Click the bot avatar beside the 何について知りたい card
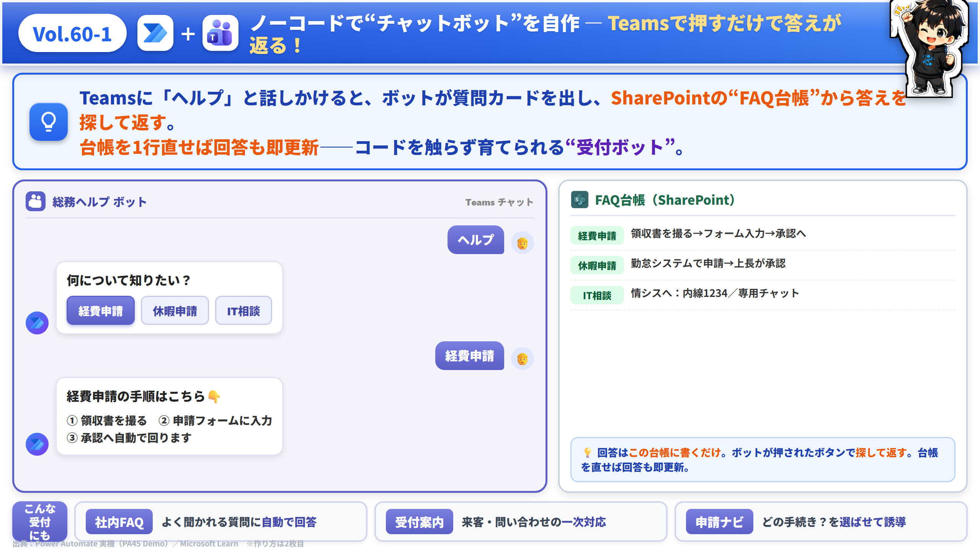The height and width of the screenshot is (551, 980). pyautogui.click(x=37, y=323)
